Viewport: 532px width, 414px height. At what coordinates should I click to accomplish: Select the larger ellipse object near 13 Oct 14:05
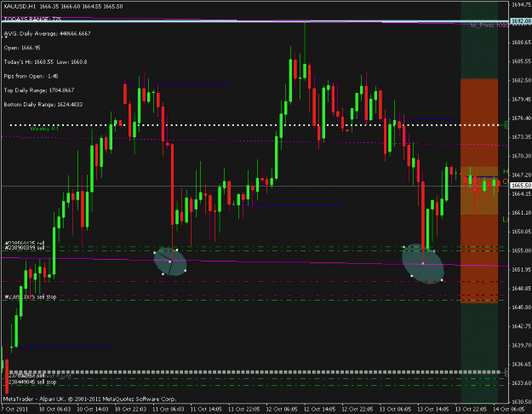click(423, 263)
